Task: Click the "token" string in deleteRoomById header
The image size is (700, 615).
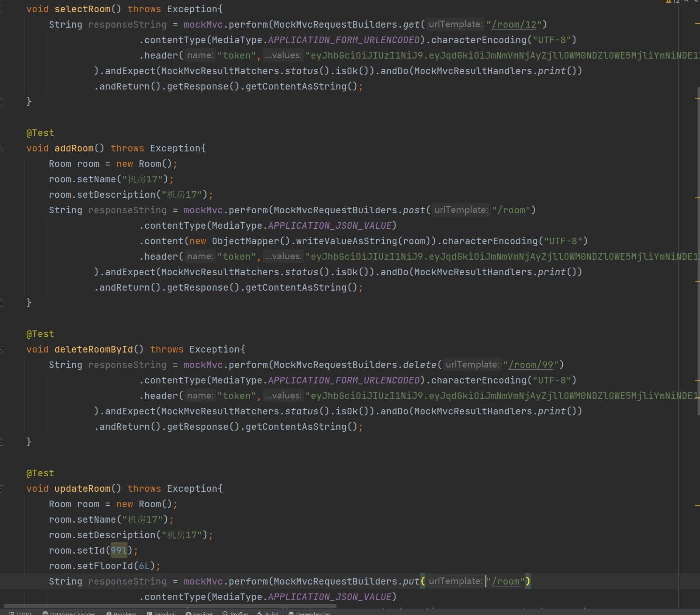Action: 237,396
